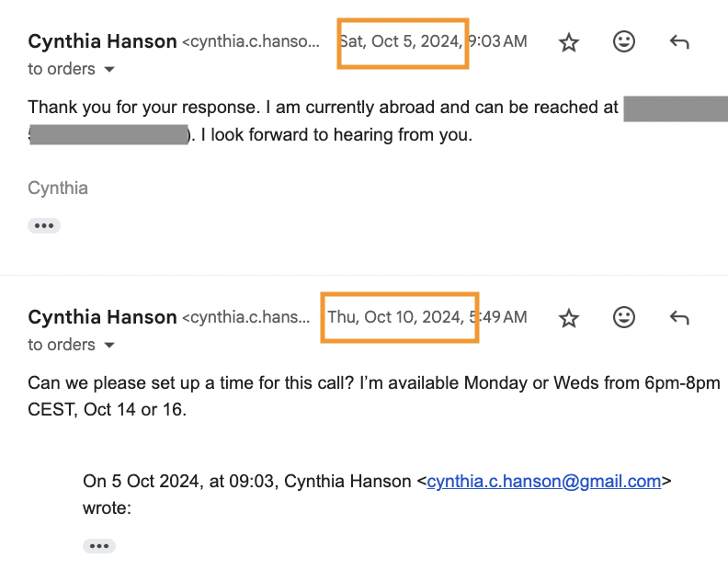The image size is (728, 581).
Task: Expand recipient details on second message
Action: (109, 345)
